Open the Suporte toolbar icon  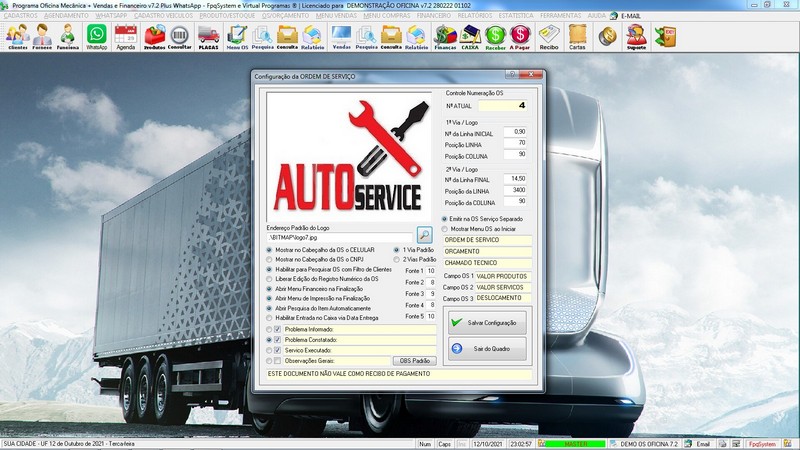pos(635,38)
